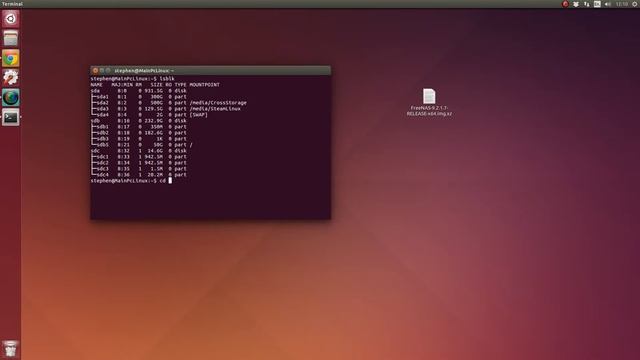Open the Ubuntu Dash launcher
The width and height of the screenshot is (640, 360).
point(11,19)
